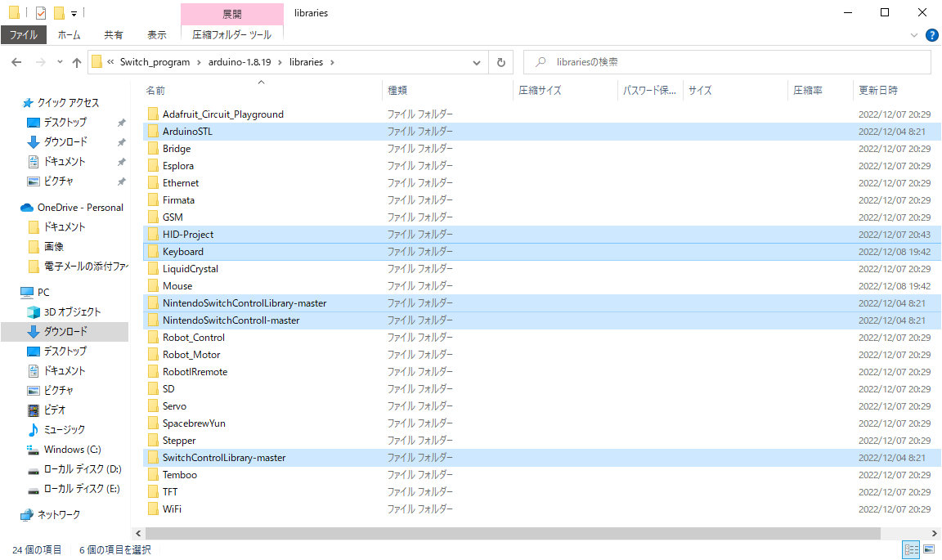Sort by the 種類 column header
The width and height of the screenshot is (942, 560).
pyautogui.click(x=397, y=90)
